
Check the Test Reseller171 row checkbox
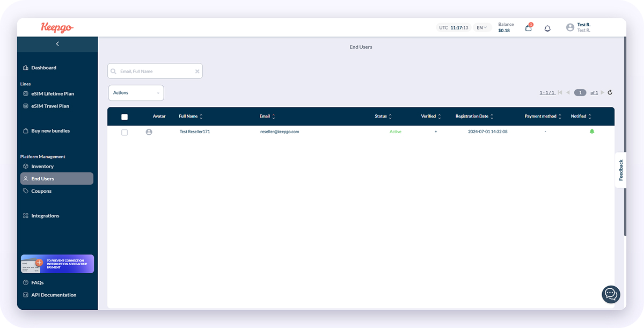tap(125, 132)
